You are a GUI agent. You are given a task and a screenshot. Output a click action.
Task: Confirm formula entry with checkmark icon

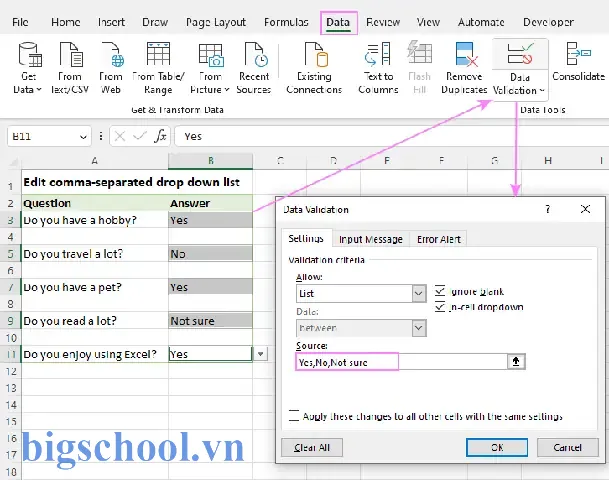click(x=139, y=136)
